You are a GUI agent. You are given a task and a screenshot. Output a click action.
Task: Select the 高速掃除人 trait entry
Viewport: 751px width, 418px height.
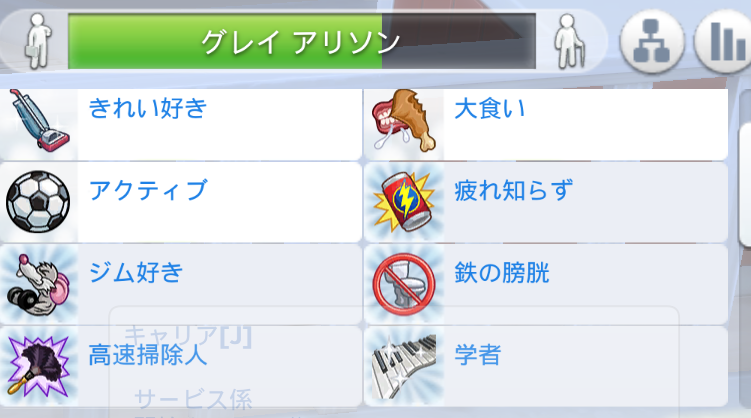181,367
